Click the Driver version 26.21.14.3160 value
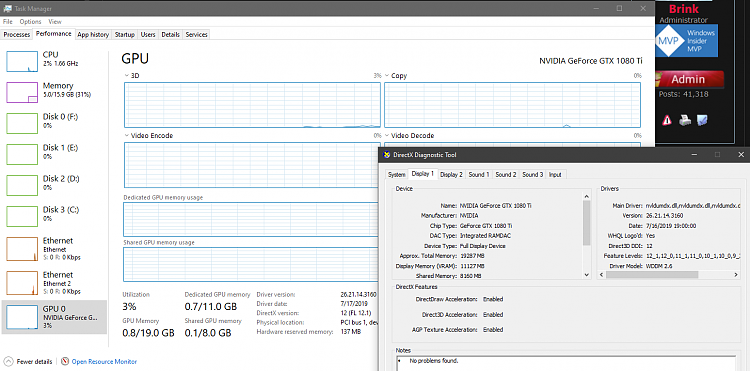The image size is (750, 371). tap(359, 295)
